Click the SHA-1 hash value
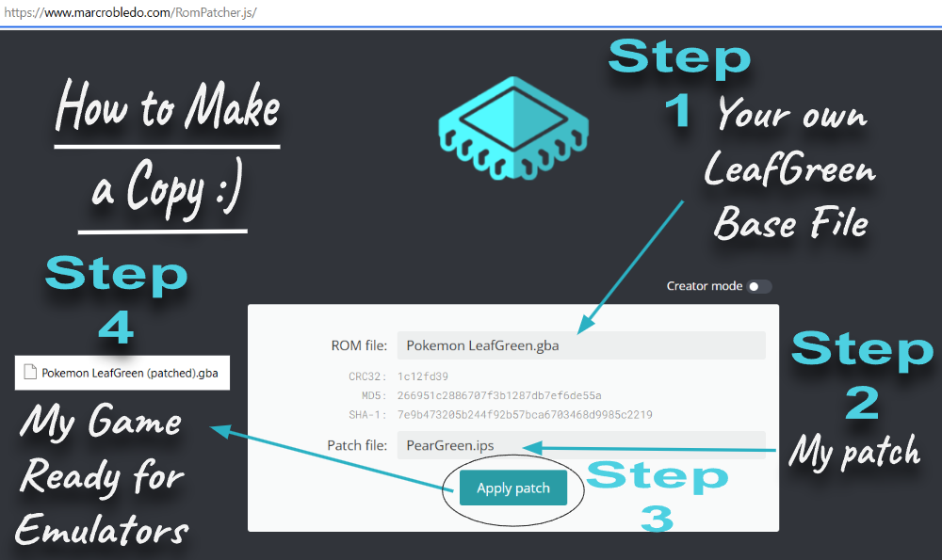 click(525, 414)
